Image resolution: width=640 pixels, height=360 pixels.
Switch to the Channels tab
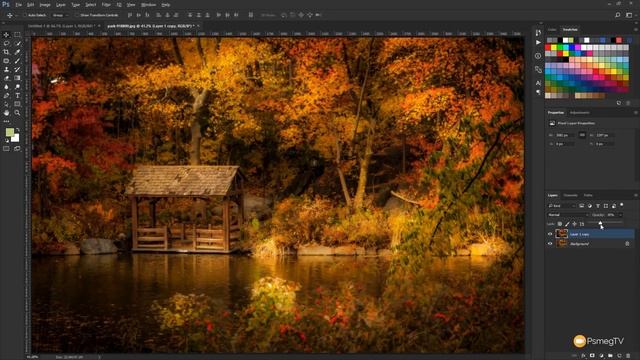(570, 196)
